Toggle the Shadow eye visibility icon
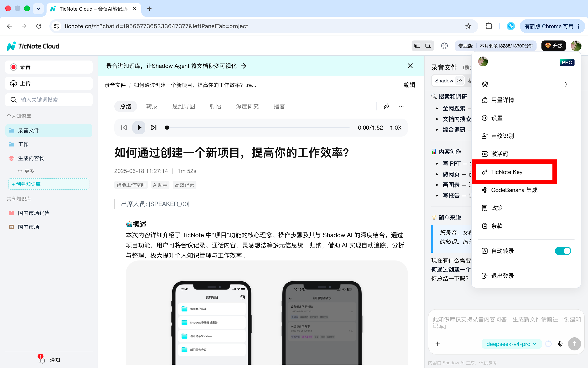This screenshot has width=588, height=368. [x=459, y=81]
